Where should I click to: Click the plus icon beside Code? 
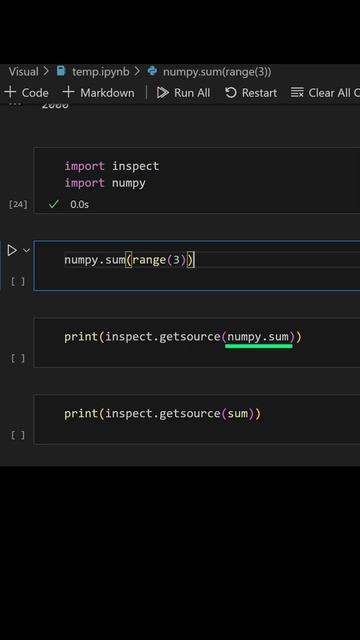(x=10, y=92)
